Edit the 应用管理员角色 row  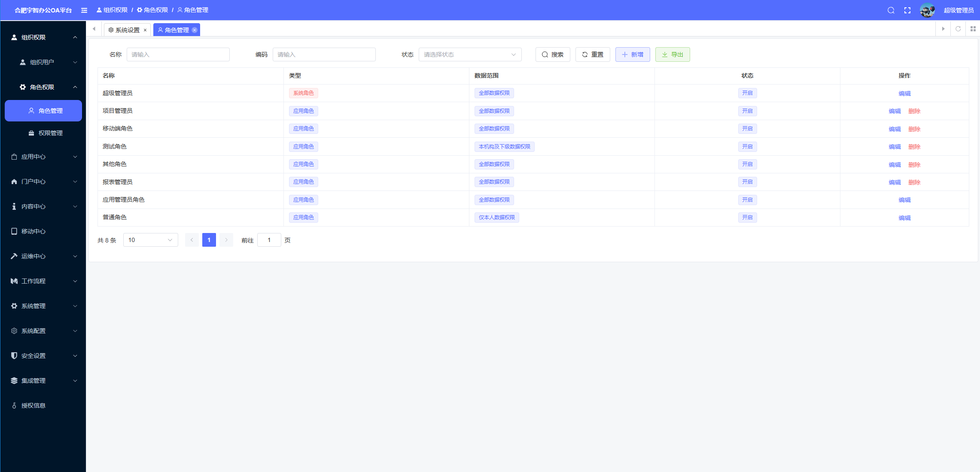[x=904, y=200]
